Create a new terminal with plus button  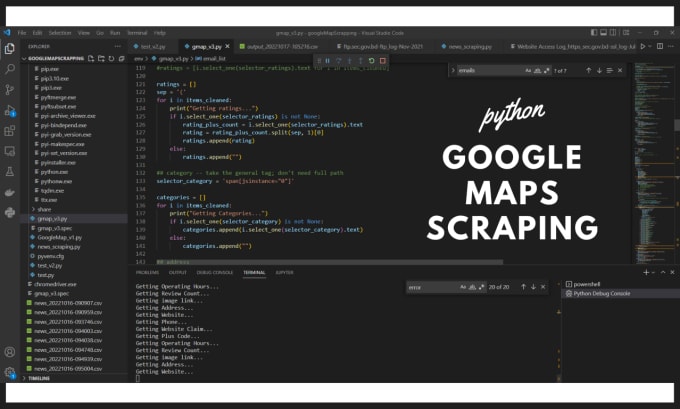click(646, 272)
